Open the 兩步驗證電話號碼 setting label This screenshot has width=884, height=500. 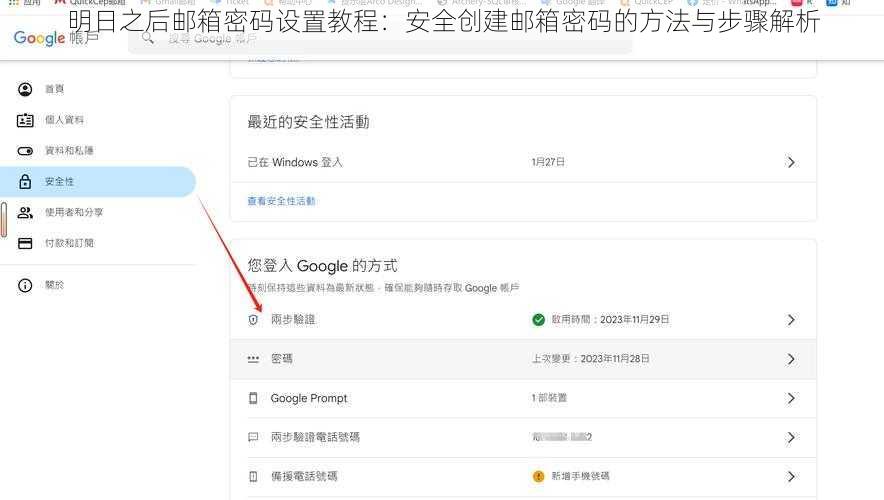tap(315, 437)
